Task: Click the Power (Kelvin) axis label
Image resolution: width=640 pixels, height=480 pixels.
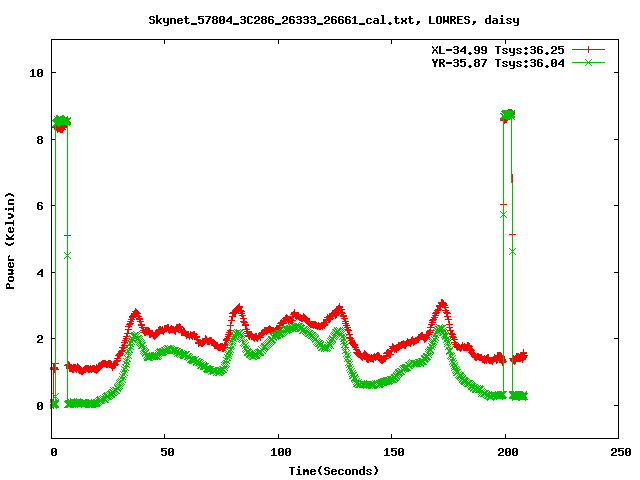Action: (x=10, y=241)
